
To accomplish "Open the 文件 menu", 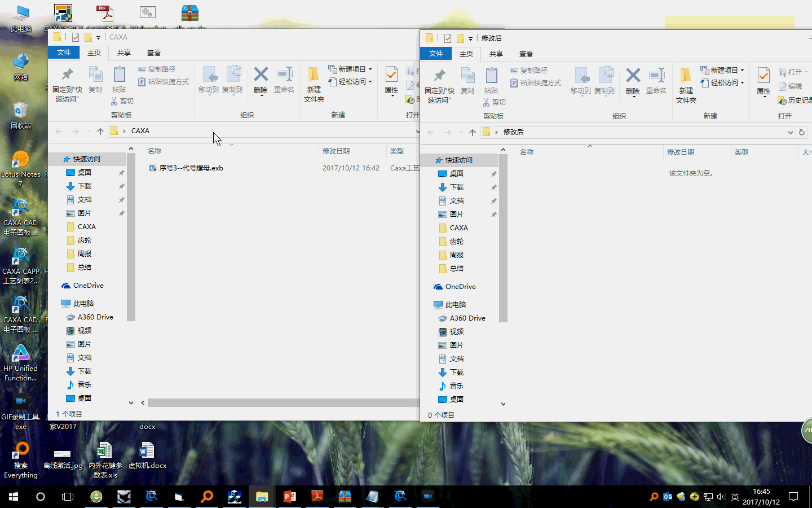I will pos(64,52).
